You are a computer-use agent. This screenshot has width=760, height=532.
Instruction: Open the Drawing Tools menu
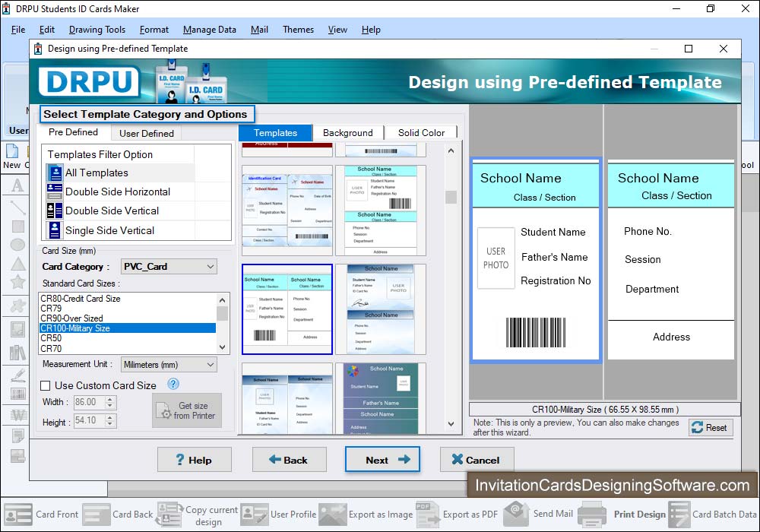[97, 30]
